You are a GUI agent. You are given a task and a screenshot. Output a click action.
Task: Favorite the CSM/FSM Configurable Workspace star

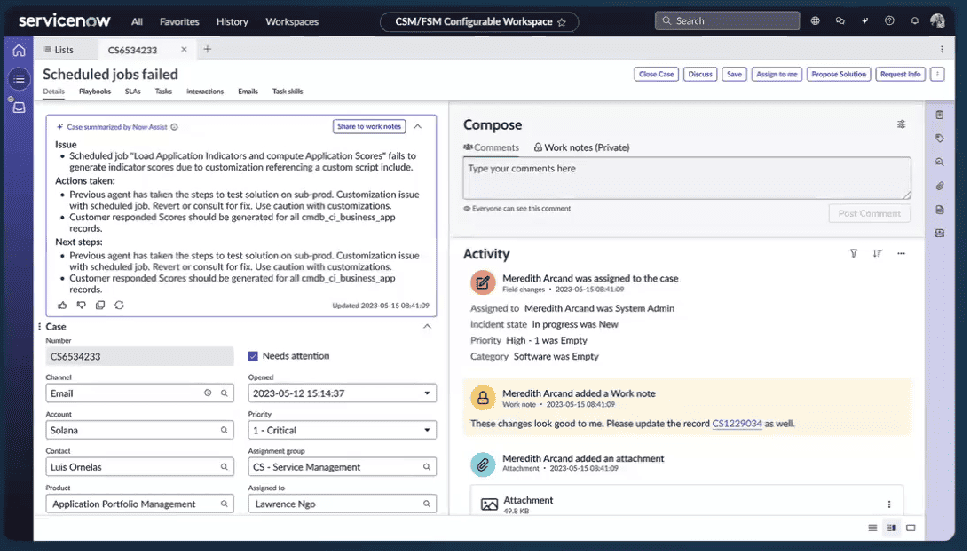pyautogui.click(x=561, y=22)
